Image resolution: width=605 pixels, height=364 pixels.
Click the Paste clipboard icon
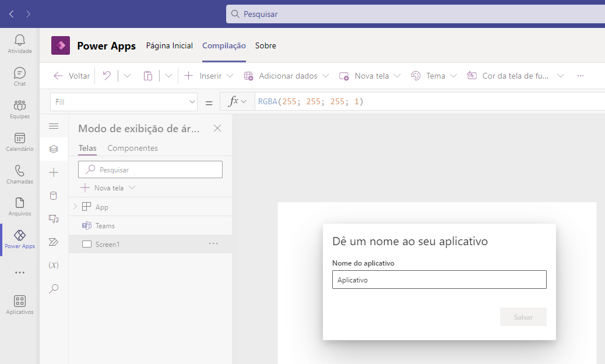(148, 76)
